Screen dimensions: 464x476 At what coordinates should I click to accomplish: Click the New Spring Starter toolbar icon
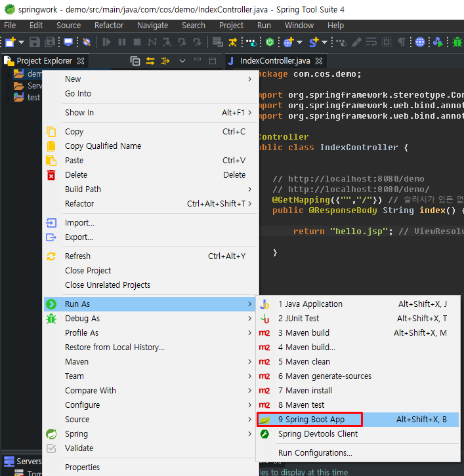click(314, 42)
